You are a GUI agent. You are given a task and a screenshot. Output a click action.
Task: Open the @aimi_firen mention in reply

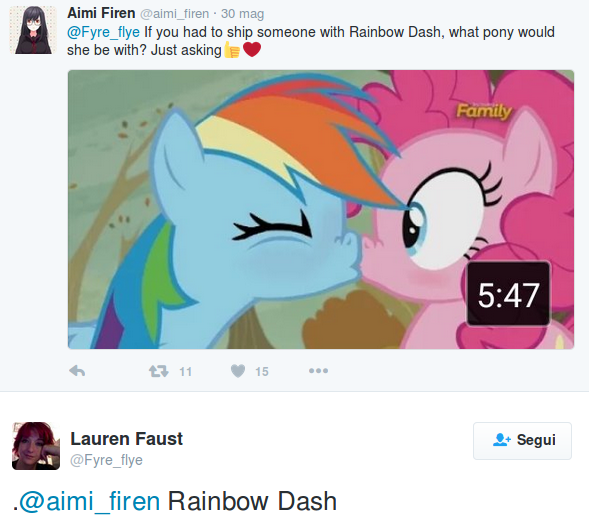point(89,501)
